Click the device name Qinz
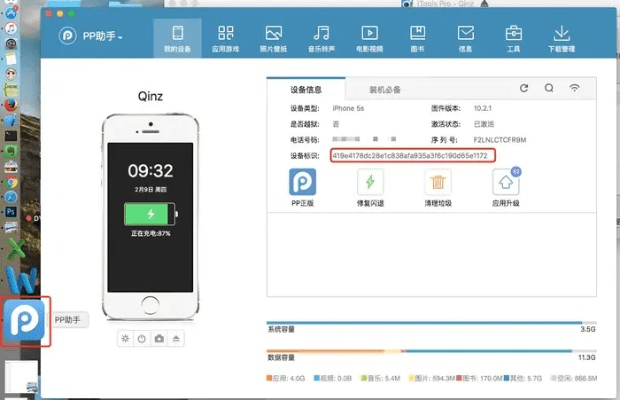This screenshot has height=400, width=620. [x=150, y=96]
